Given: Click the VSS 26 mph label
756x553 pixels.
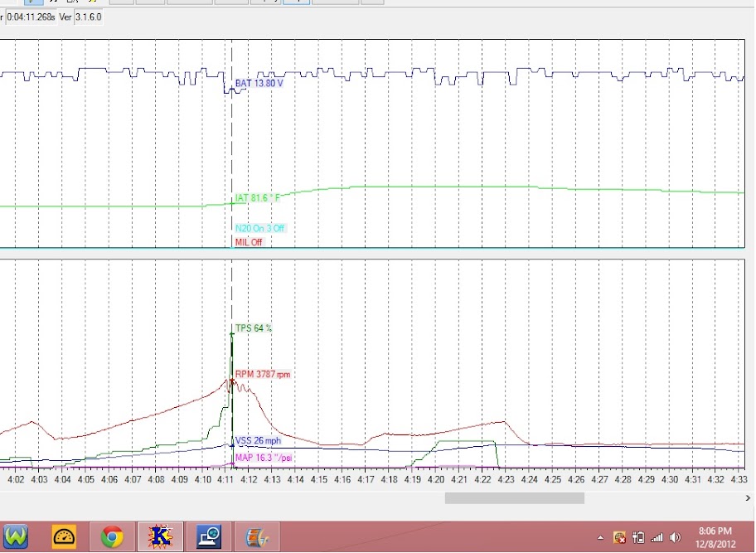Looking at the screenshot, I should click(258, 440).
